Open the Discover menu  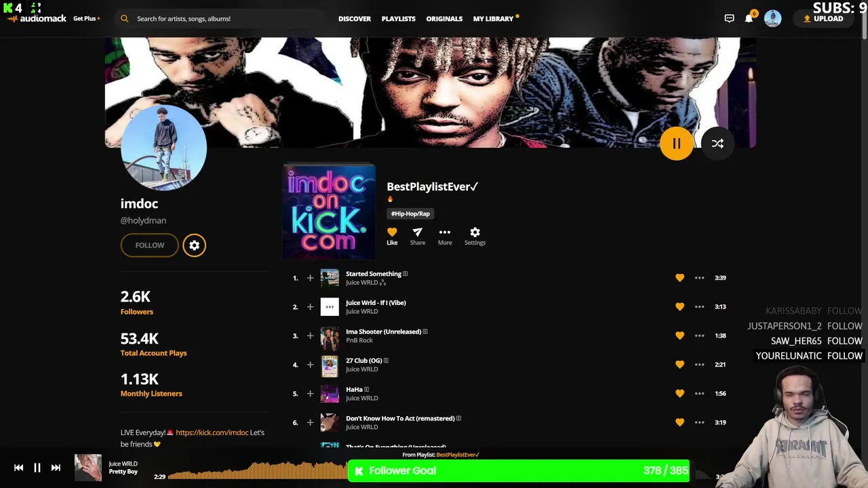pos(355,19)
